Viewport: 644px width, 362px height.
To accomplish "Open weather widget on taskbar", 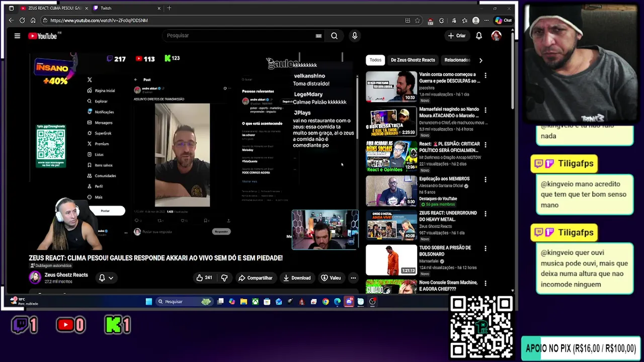I will click(x=24, y=301).
